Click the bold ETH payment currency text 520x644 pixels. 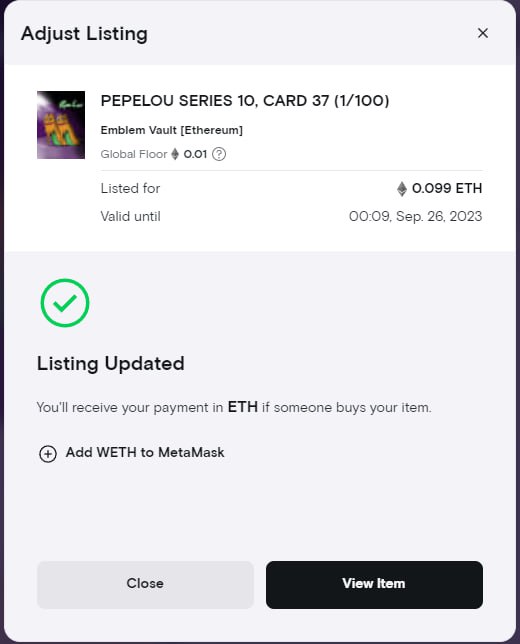(242, 407)
